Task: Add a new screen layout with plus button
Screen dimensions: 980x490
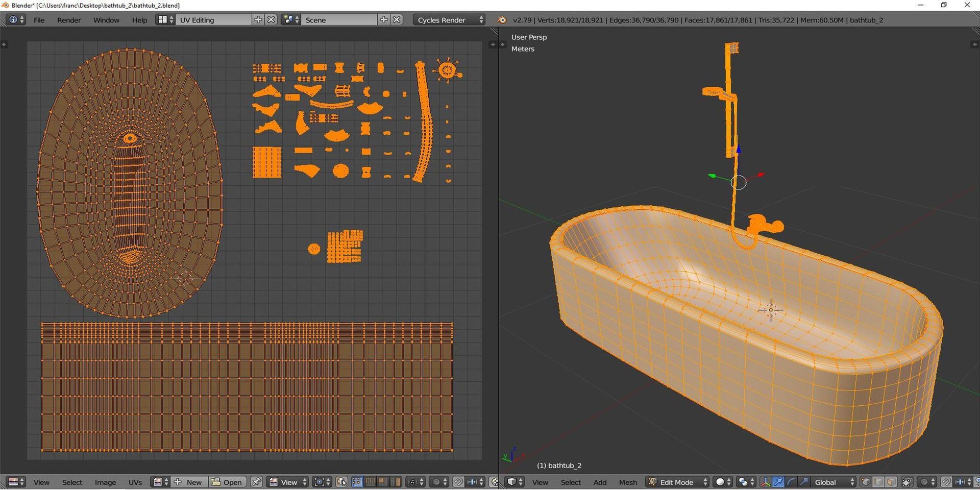Action: coord(258,20)
